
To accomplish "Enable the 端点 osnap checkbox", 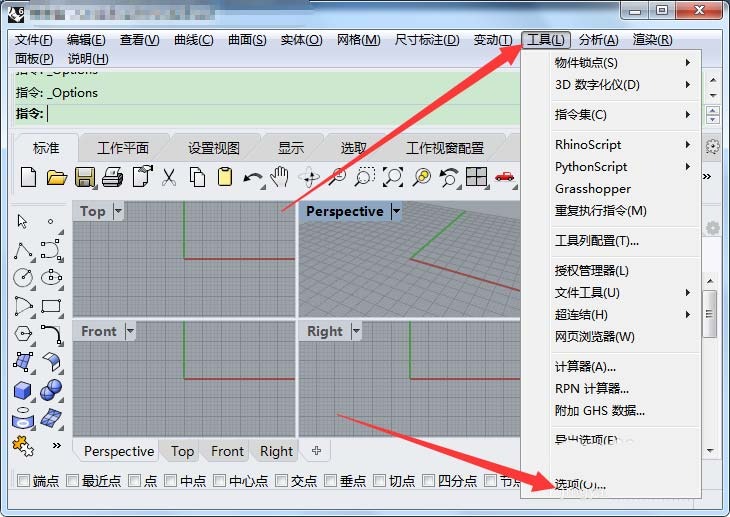I will click(24, 481).
